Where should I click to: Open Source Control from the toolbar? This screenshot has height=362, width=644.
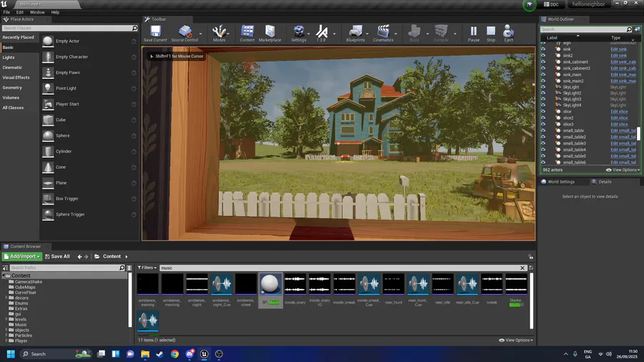[x=185, y=31]
